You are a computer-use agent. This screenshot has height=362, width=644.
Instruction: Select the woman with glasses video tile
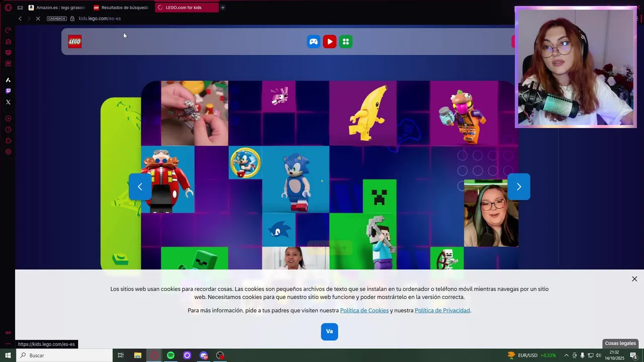491,213
